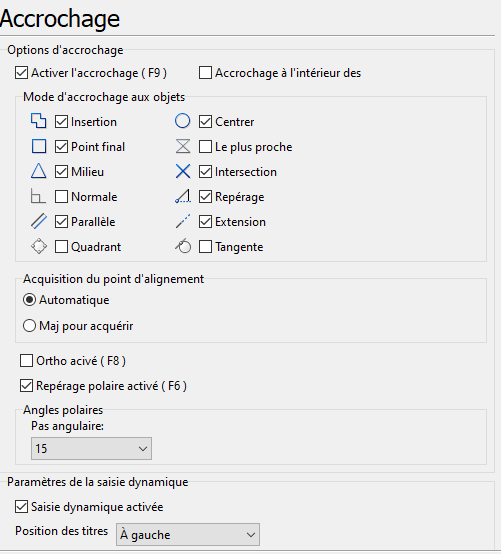The height and width of the screenshot is (555, 501).
Task: Open the Pas angulaire dropdown
Action: [x=91, y=448]
